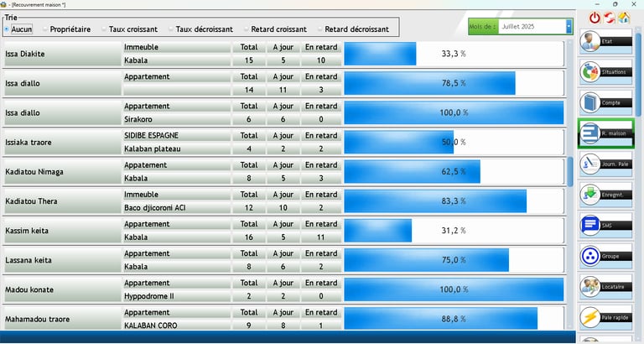Click Issa Diakite's total value 15
644x344 pixels.
[249, 60]
